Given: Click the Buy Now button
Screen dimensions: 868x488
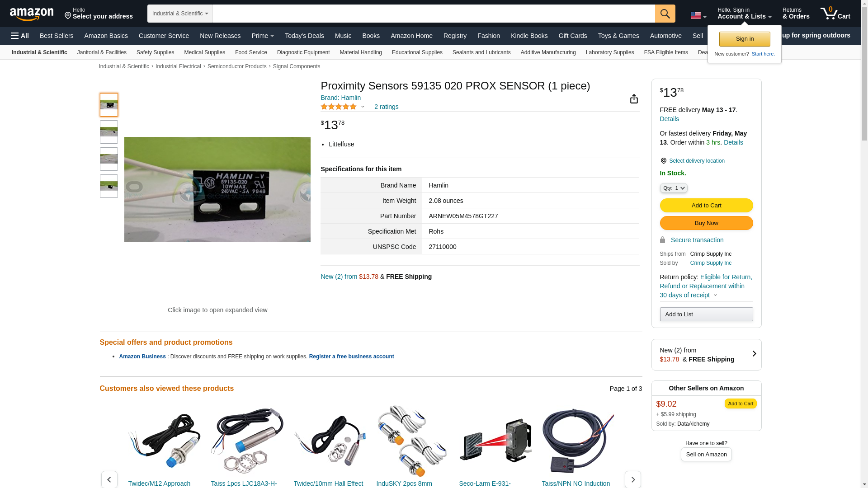Looking at the screenshot, I should point(706,223).
